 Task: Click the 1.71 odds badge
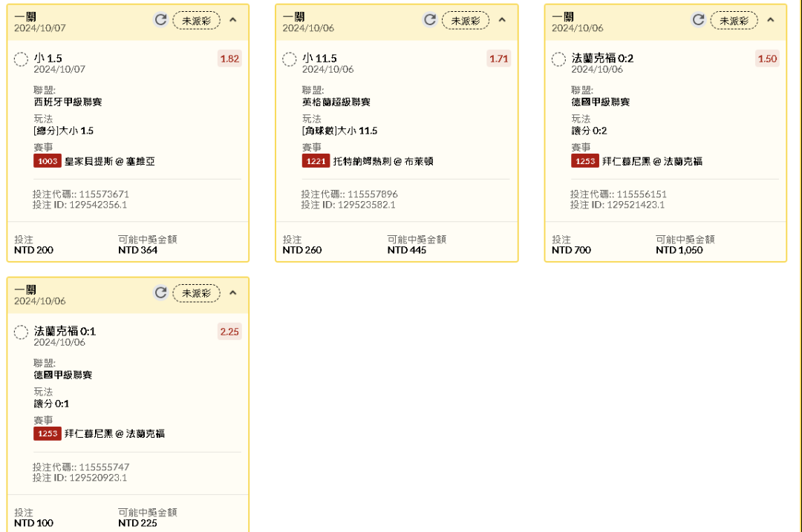tap(499, 59)
